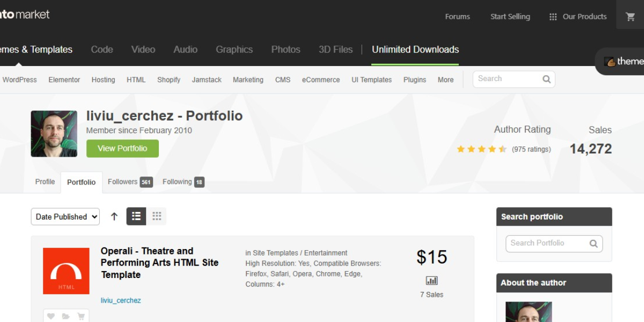Click the Search Portfolio magnifier icon
This screenshot has width=644, height=322.
[594, 244]
